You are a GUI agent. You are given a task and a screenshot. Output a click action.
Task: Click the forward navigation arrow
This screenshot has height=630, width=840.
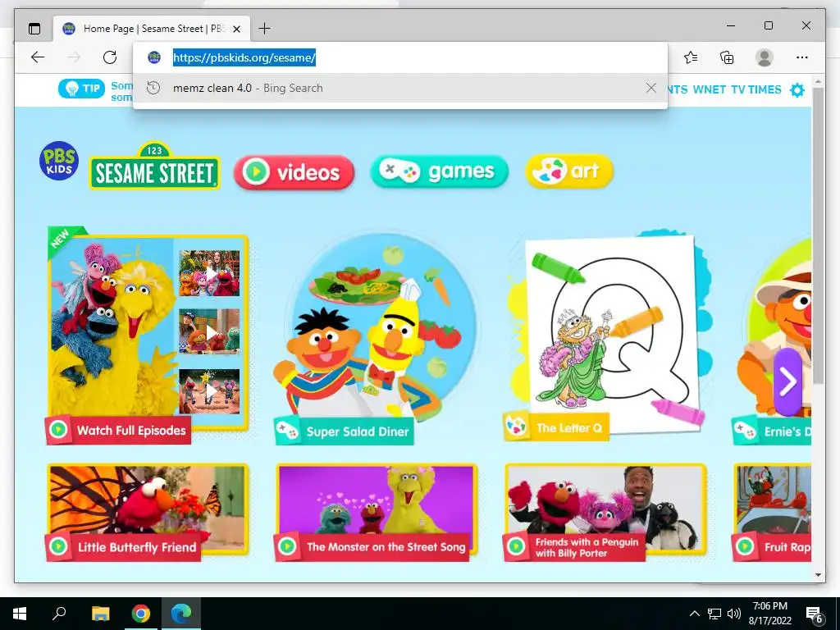coord(74,57)
